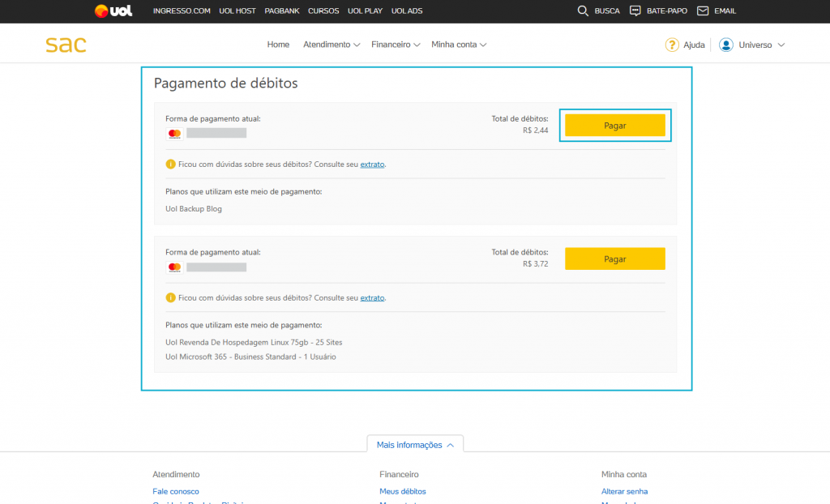Click the SAC logo
The width and height of the screenshot is (830, 504).
(66, 45)
